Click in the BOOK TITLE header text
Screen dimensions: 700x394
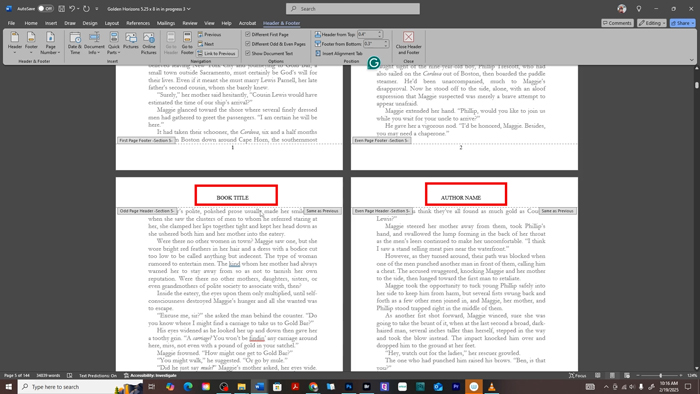click(x=233, y=198)
